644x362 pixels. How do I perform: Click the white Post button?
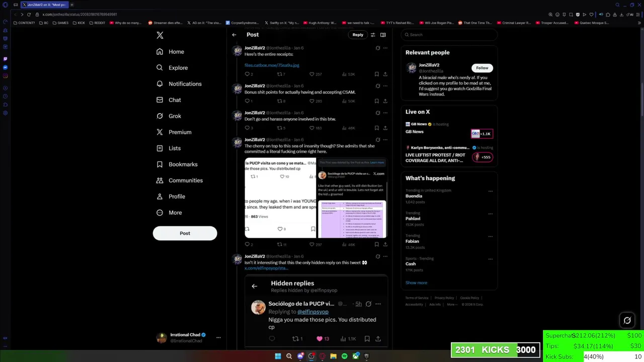tap(185, 233)
